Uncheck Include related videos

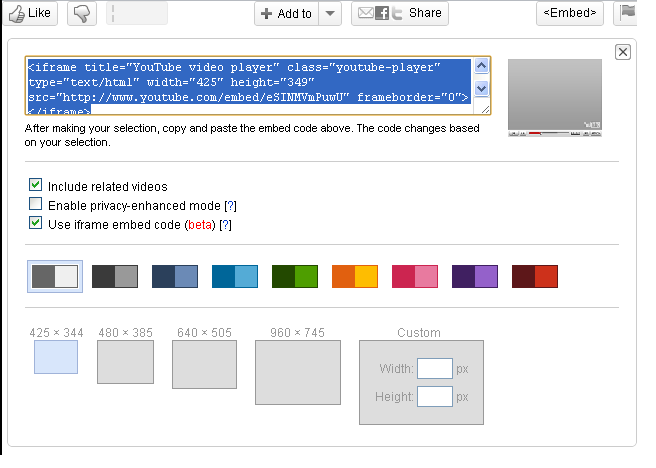[x=36, y=184]
